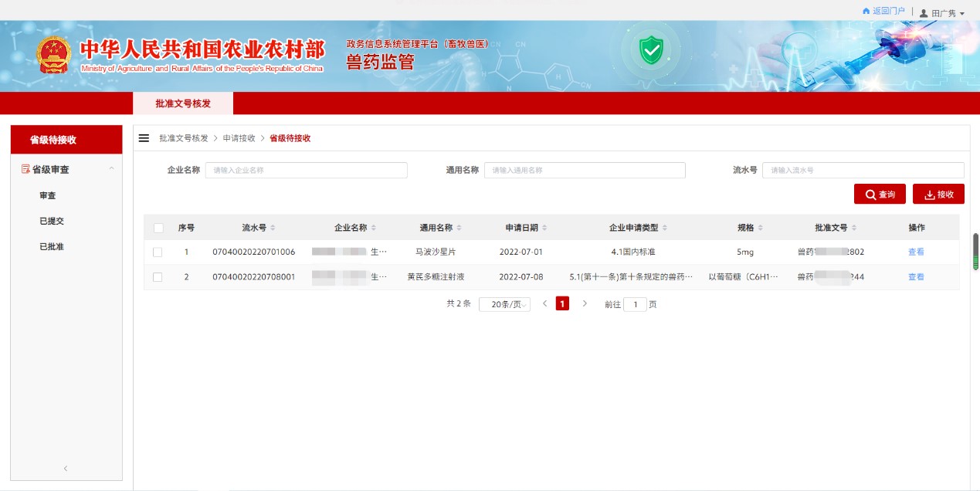
Task: Toggle the select-all checkbox in table header
Action: coord(158,228)
